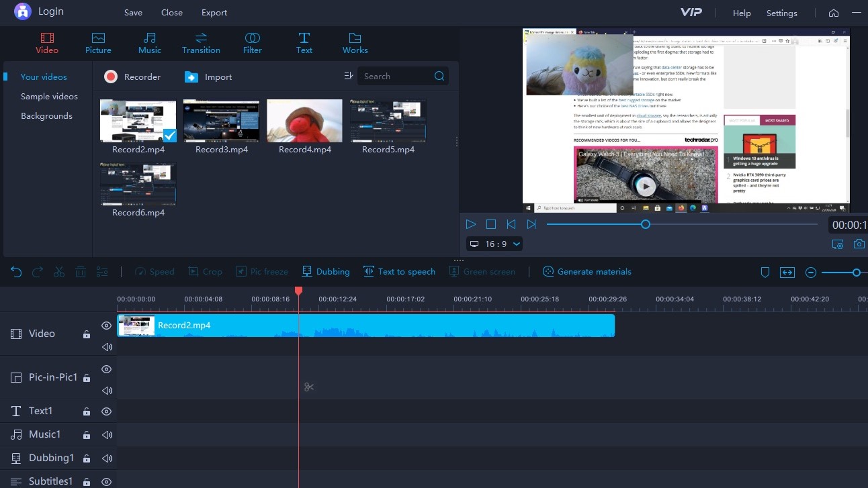Open the sort order dropdown icon
The width and height of the screenshot is (868, 488).
pos(348,76)
